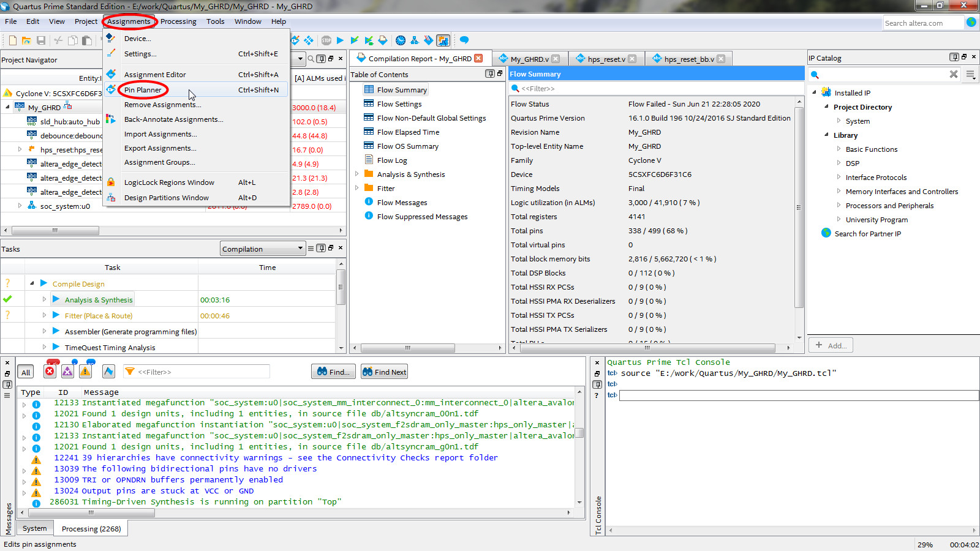Expand the Compile Design task arrow
The width and height of the screenshot is (980, 551).
pos(32,283)
